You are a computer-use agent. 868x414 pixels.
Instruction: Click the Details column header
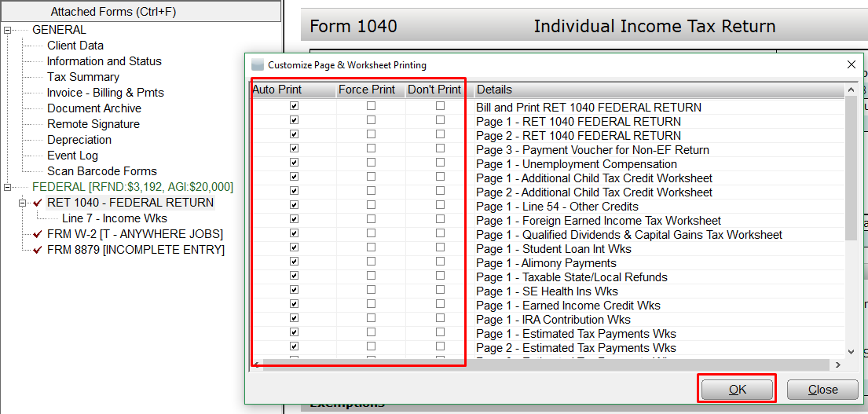point(494,90)
